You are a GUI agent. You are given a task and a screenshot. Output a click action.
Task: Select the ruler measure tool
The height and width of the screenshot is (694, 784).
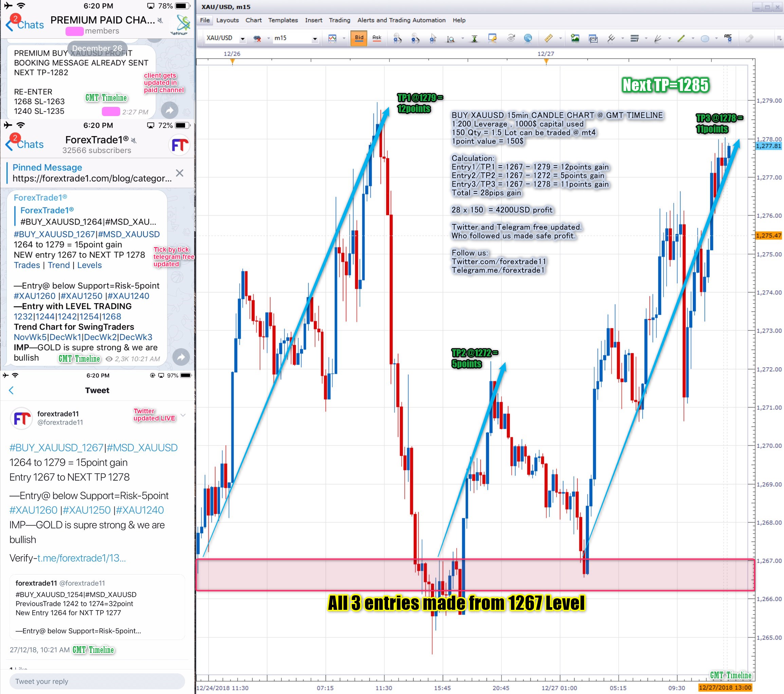548,38
